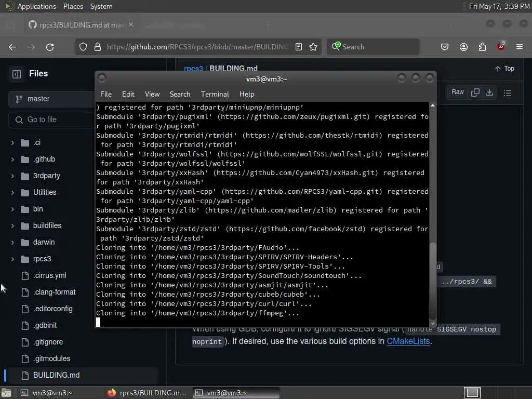Click the Raw button

457,92
